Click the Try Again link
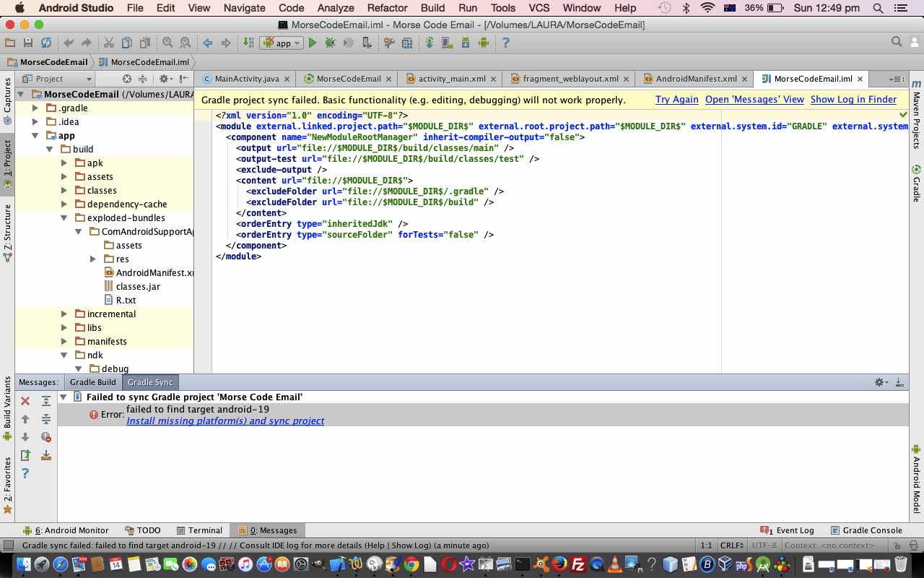Screen dimensions: 924x578 677,100
